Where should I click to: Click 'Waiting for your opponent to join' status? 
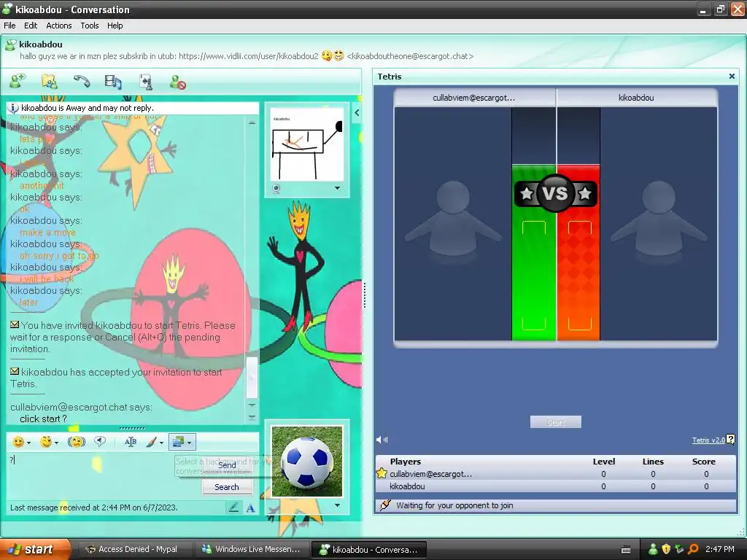[x=454, y=505]
